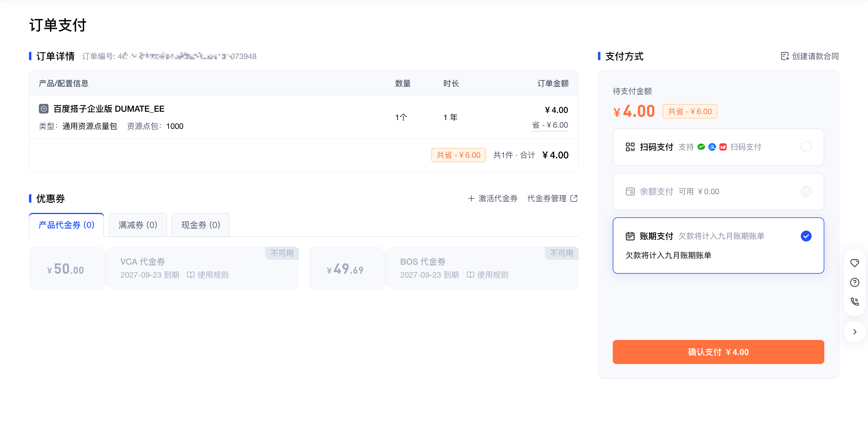Image resolution: width=868 pixels, height=439 pixels.
Task: Select the 余额支付 radio button
Action: [x=806, y=191]
